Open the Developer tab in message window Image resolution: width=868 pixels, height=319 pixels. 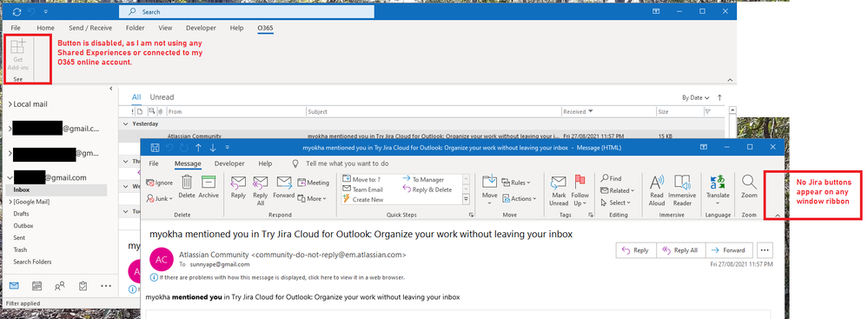tap(229, 163)
